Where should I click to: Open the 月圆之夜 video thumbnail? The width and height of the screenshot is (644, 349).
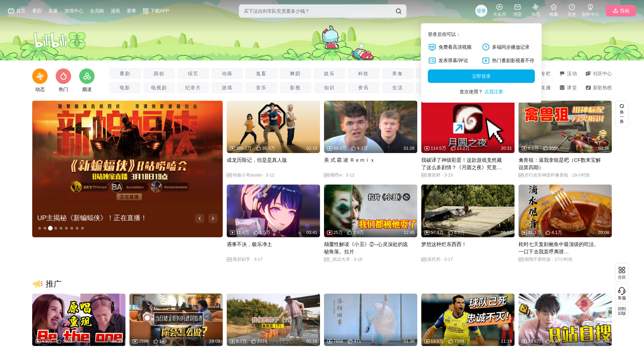point(468,128)
